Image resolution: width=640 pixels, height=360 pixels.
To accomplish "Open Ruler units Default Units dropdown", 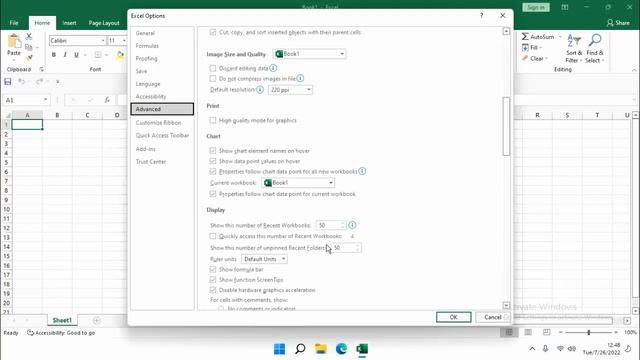I will [264, 259].
